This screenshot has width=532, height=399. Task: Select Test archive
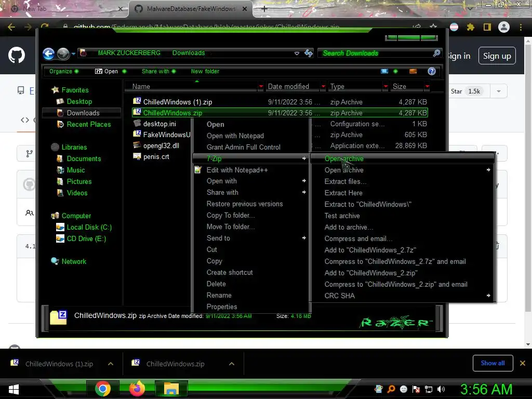click(x=402, y=216)
